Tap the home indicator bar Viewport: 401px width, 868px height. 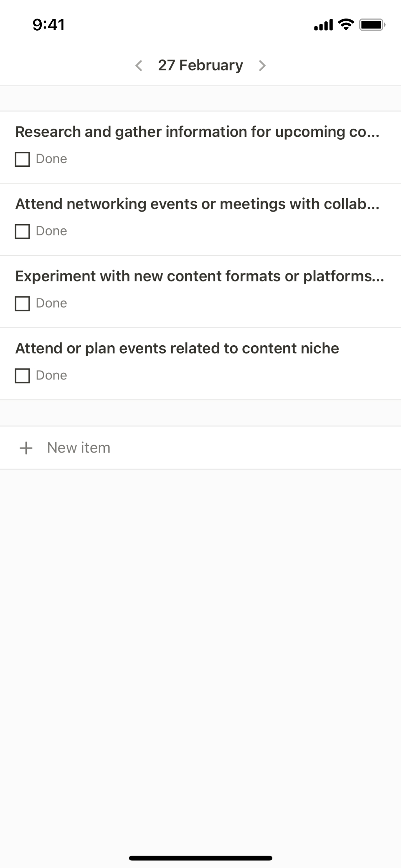coord(200,858)
